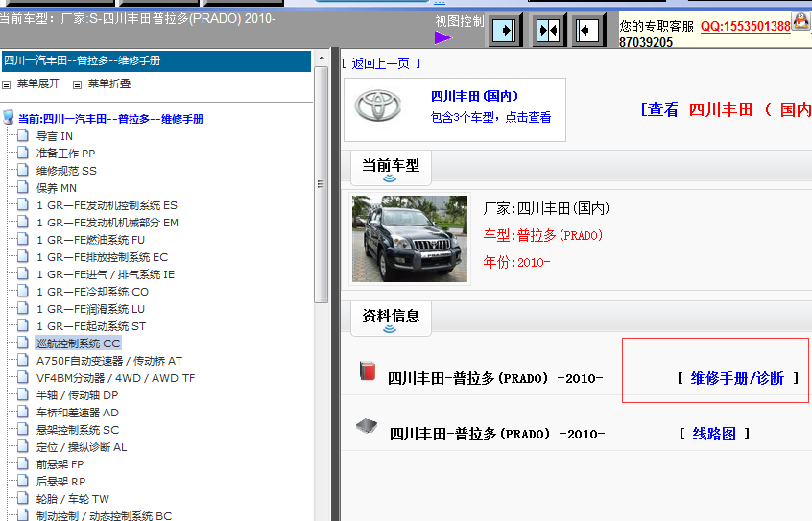The height and width of the screenshot is (521, 812).
Task: Click the 车型:普拉多(PRADO) text
Action: pos(543,236)
